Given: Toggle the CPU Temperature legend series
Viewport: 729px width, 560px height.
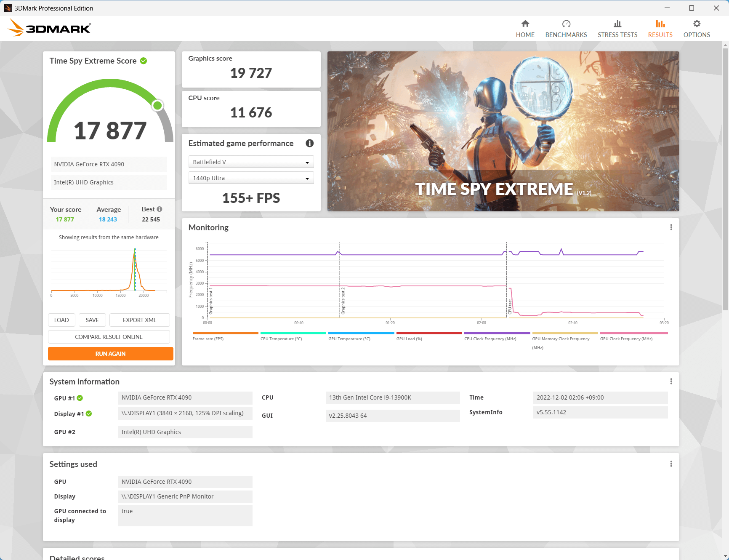Looking at the screenshot, I should (293, 336).
